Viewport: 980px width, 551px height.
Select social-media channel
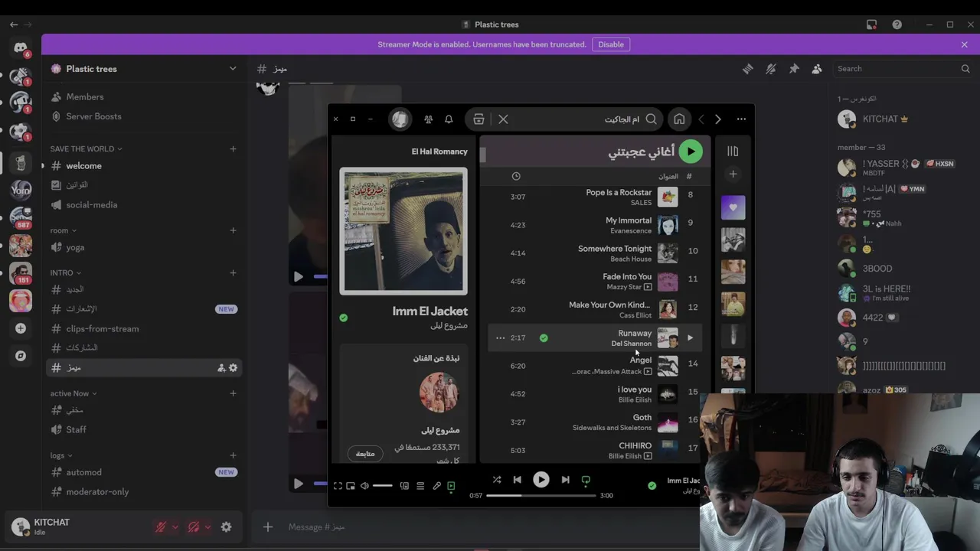[x=144, y=205]
